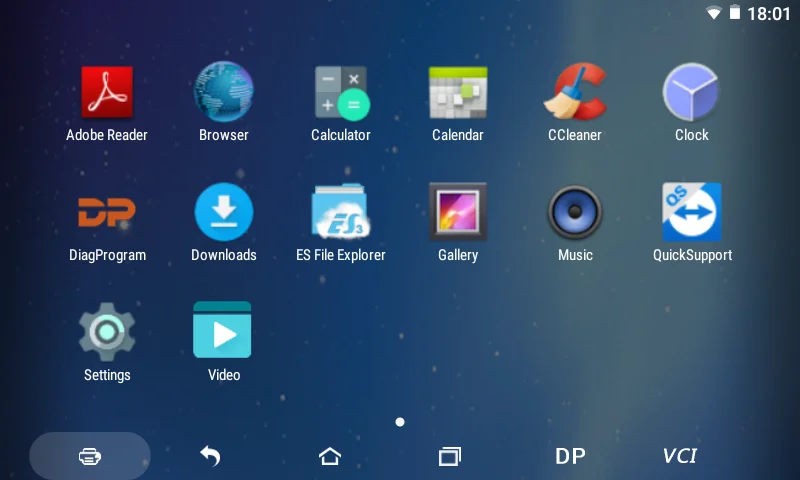
Task: Open the Calendar app
Action: pyautogui.click(x=458, y=93)
